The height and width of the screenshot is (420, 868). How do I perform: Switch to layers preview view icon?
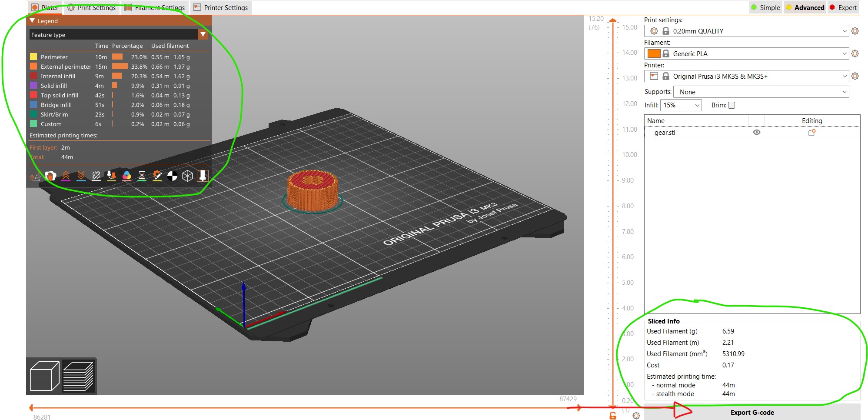click(78, 376)
